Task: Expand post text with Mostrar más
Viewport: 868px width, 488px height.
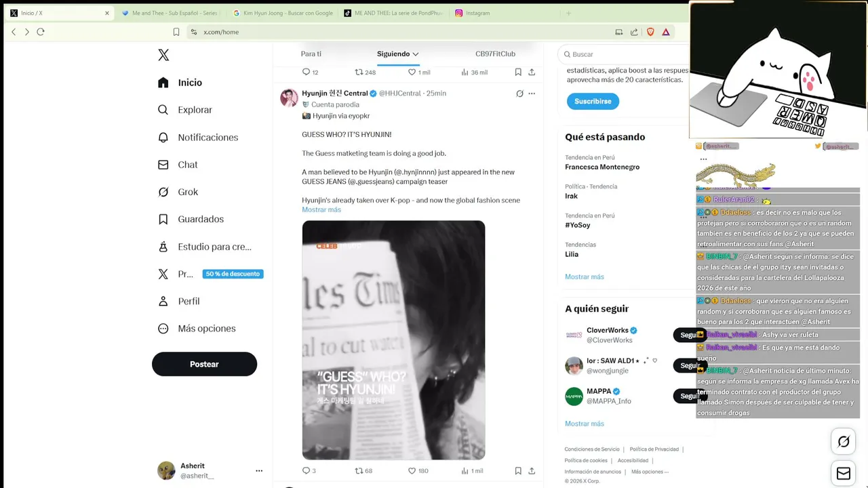Action: (321, 209)
